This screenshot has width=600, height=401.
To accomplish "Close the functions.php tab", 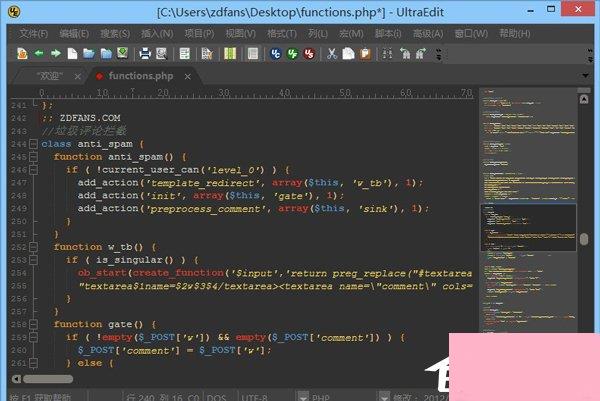I will (188, 77).
